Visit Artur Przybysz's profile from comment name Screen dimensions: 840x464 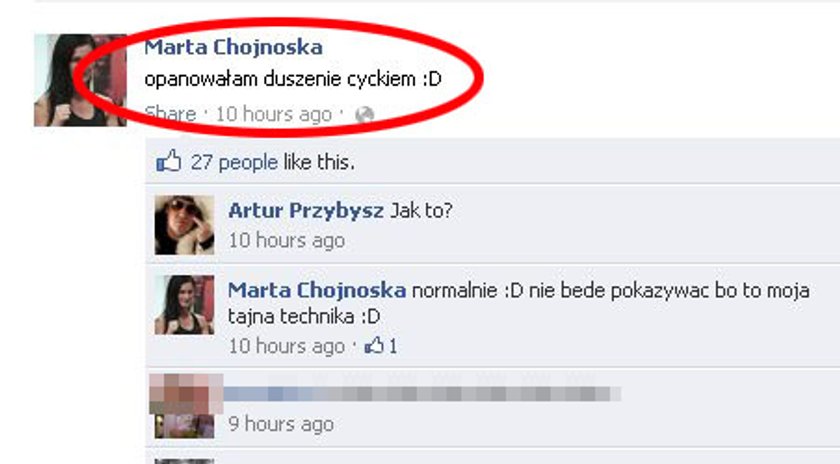pos(306,211)
